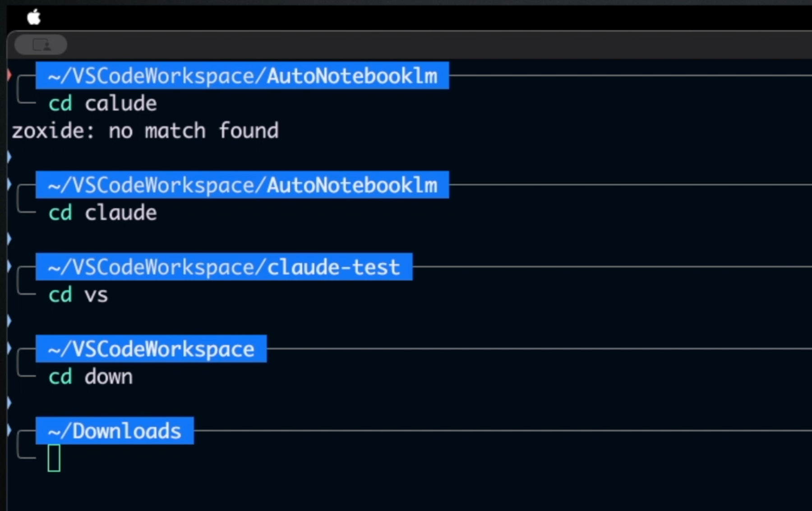Viewport: 812px width, 511px height.
Task: Click the 'cd vs' command line
Action: pyautogui.click(x=78, y=295)
